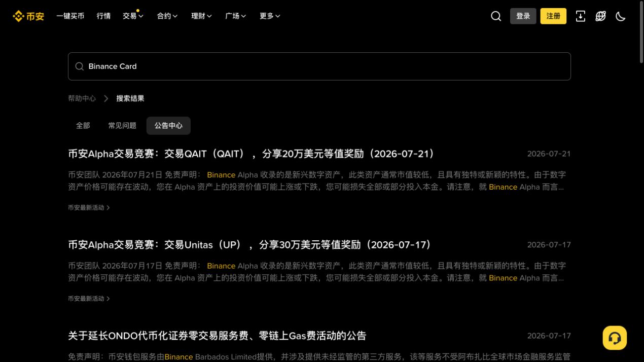Screen dimensions: 644x362
Task: Click the ONDO article disclaimer summary text
Action: coord(319,357)
